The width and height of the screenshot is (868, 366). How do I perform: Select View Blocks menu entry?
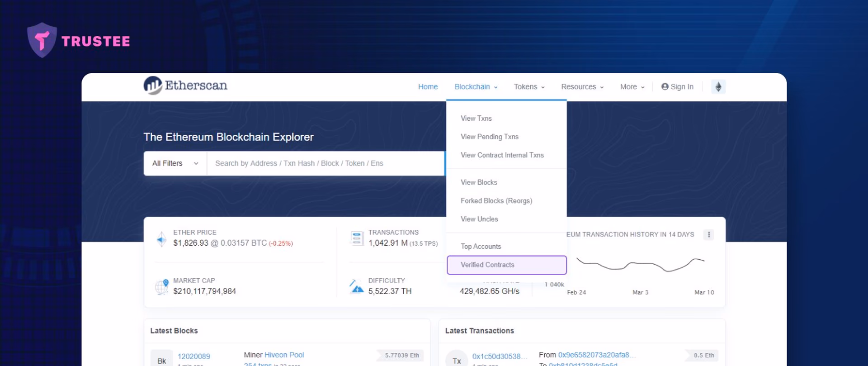click(x=479, y=182)
